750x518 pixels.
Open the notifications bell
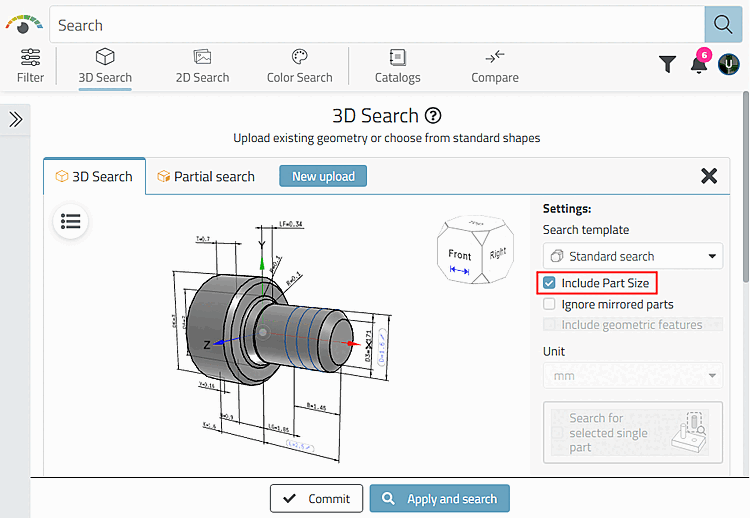[699, 65]
